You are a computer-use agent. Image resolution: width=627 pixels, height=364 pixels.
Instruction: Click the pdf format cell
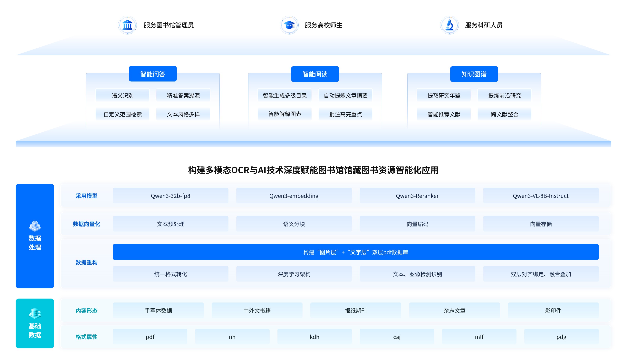point(150,337)
